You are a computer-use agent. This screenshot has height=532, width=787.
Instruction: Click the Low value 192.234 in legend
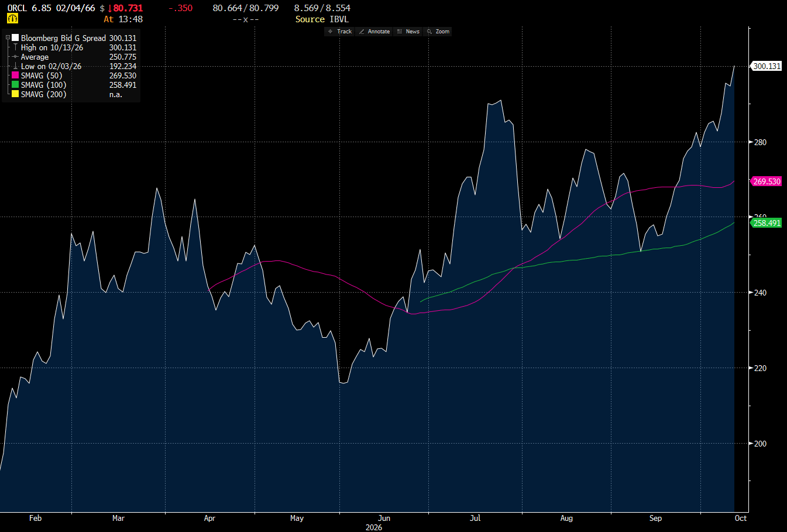[x=123, y=66]
